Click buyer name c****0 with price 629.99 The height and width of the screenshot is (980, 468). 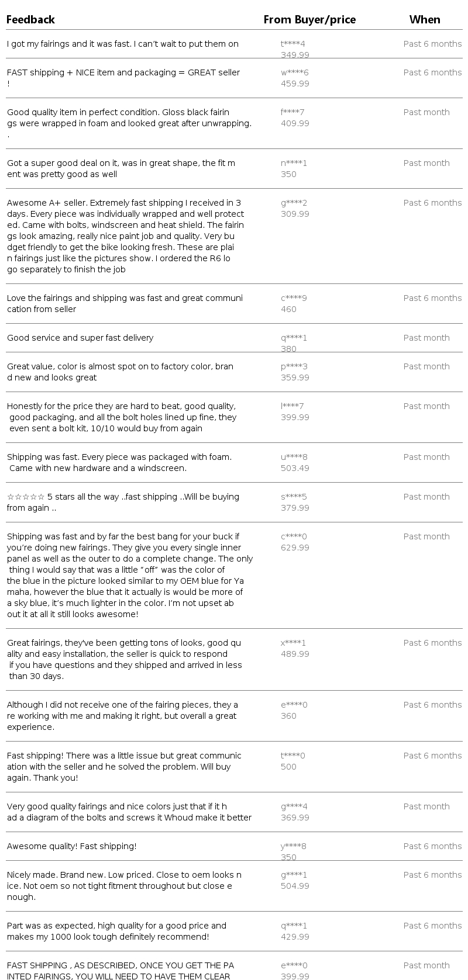(294, 536)
